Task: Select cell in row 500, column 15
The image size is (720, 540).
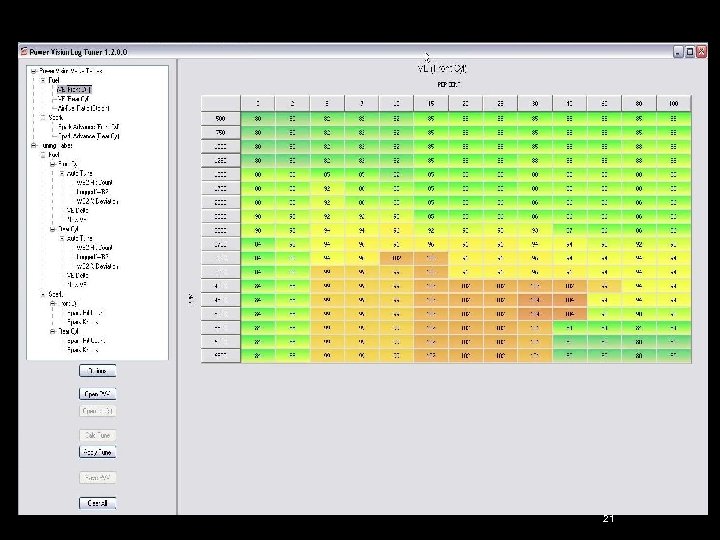Action: (431, 118)
